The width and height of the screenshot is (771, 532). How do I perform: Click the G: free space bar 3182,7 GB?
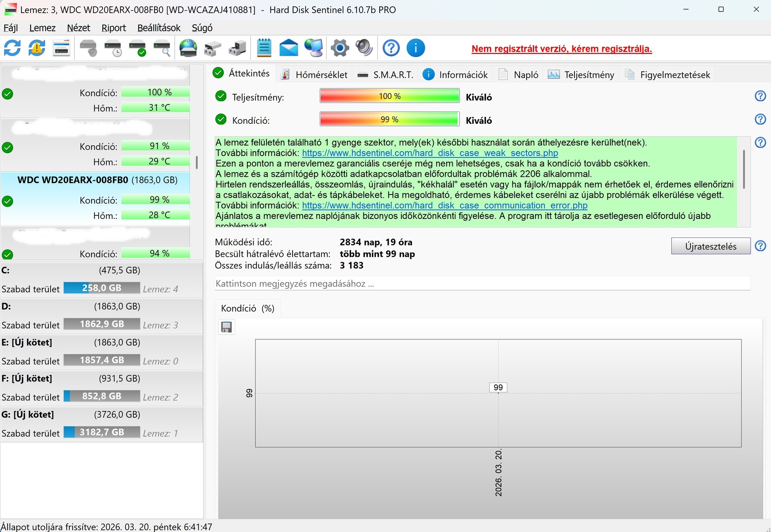pyautogui.click(x=102, y=432)
